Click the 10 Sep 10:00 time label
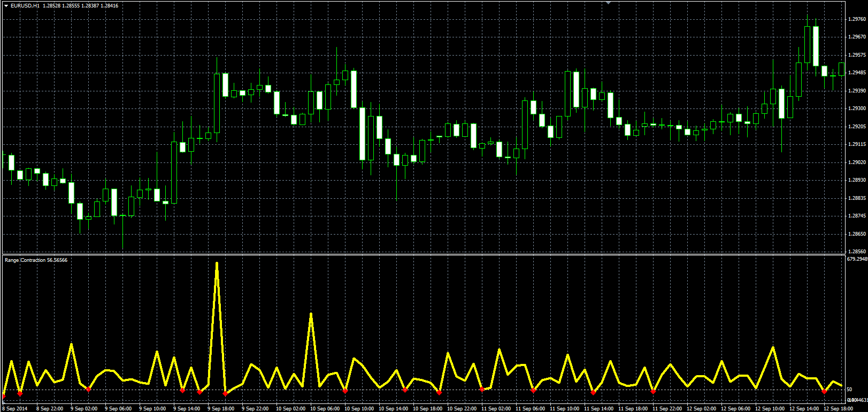 coord(359,409)
